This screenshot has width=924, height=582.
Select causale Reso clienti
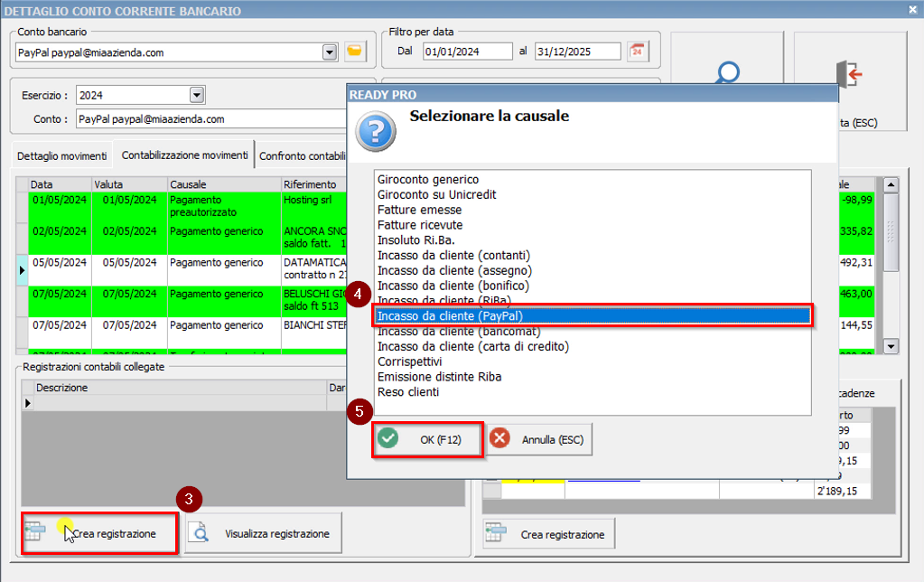593,392
